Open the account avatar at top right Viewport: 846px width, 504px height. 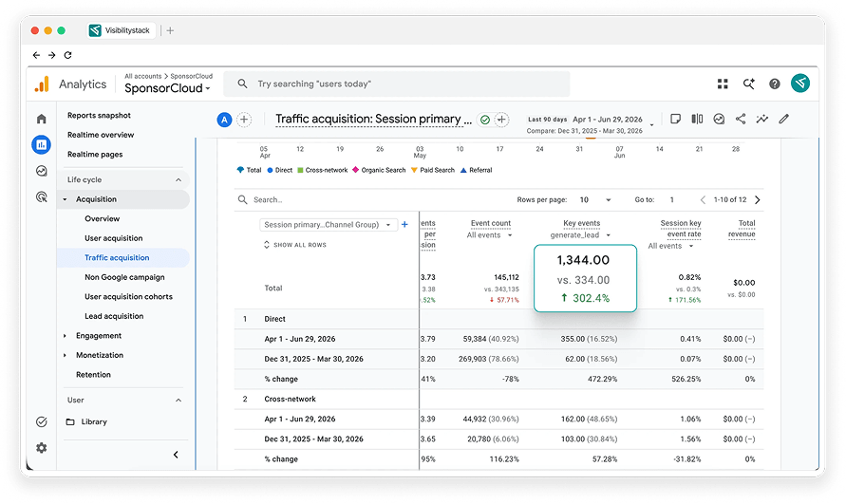(800, 84)
